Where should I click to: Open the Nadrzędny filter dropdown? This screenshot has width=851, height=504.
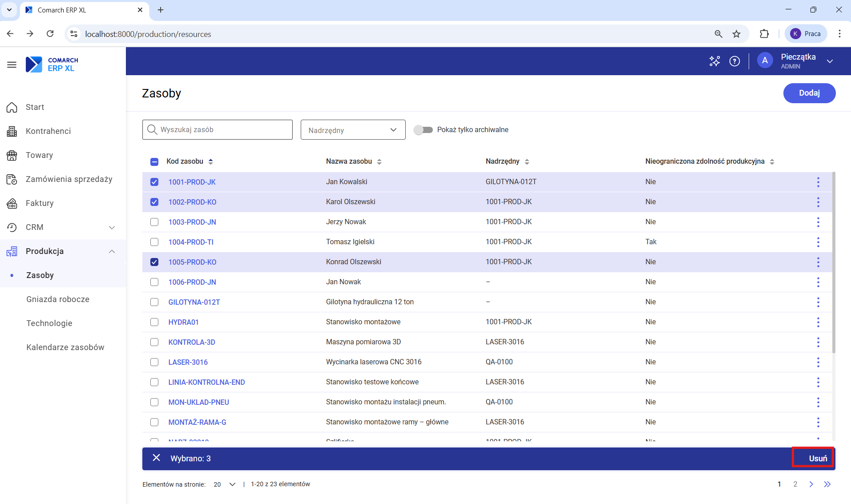click(353, 130)
